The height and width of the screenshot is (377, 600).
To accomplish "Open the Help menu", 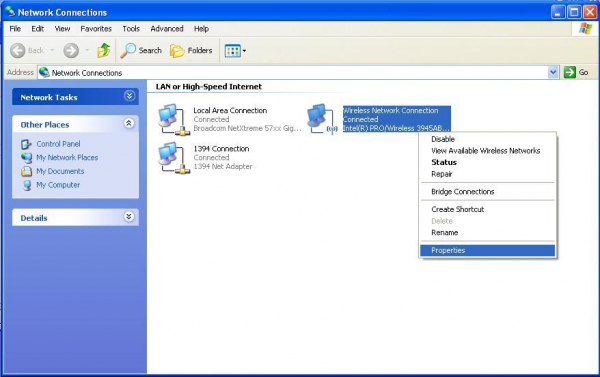I will click(201, 29).
